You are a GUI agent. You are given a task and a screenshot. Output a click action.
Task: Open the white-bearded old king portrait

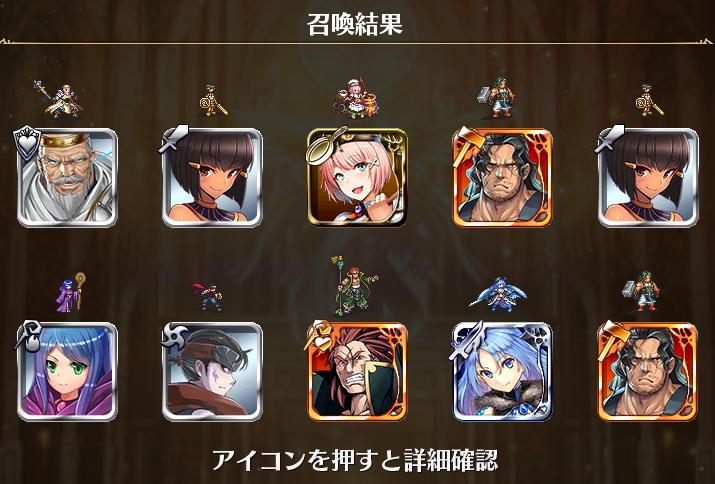(x=67, y=177)
